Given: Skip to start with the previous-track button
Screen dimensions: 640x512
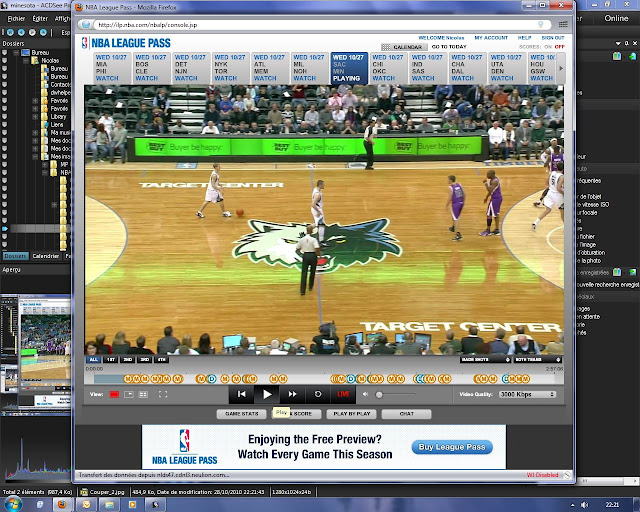Looking at the screenshot, I should (x=242, y=394).
